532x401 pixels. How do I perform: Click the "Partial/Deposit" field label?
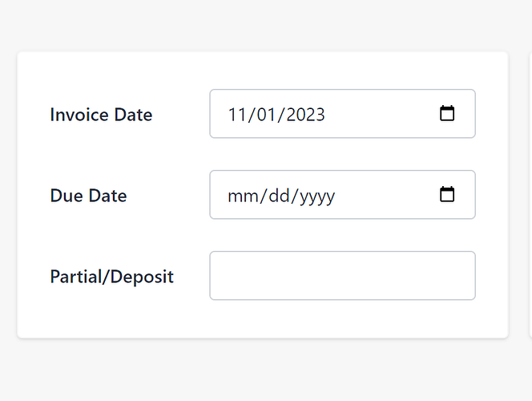[111, 277]
